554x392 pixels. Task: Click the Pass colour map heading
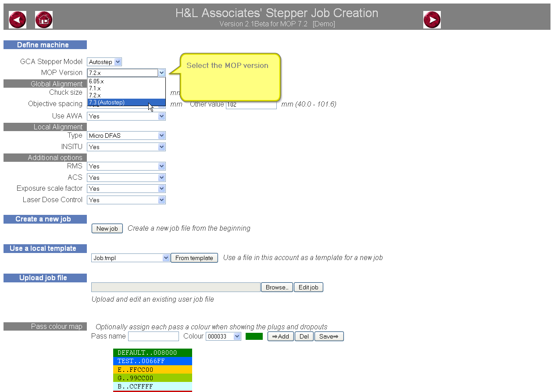point(45,327)
